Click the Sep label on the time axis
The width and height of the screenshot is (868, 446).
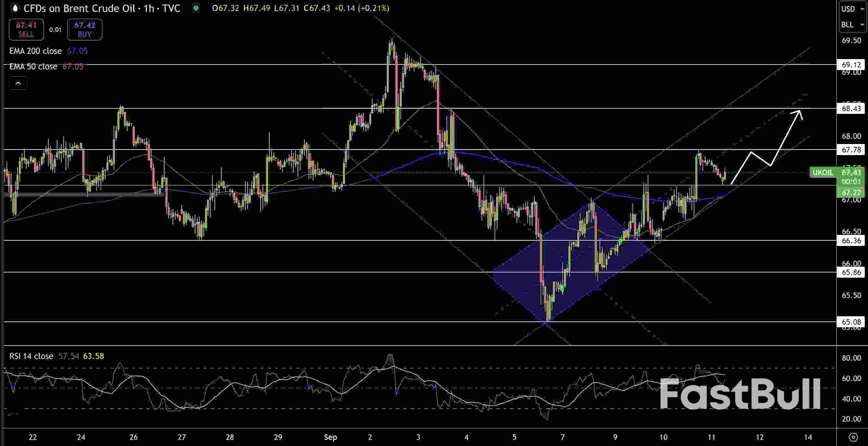click(x=331, y=437)
